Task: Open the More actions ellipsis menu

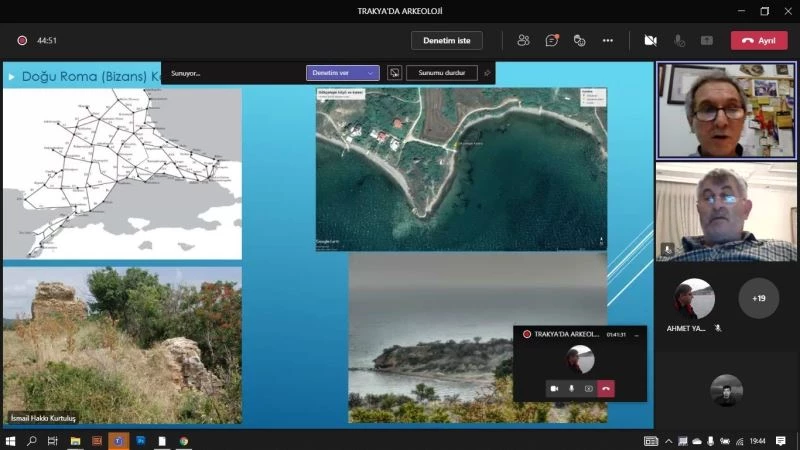Action: click(607, 40)
